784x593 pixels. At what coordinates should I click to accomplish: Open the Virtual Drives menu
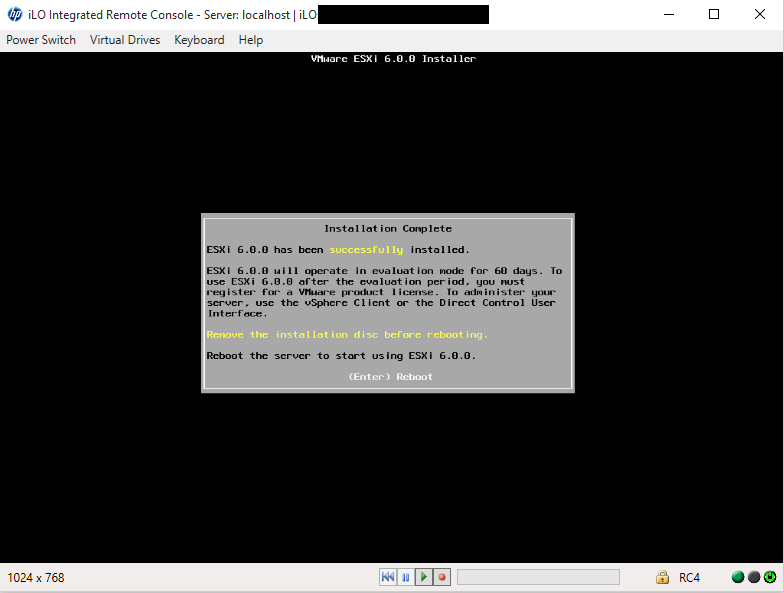coord(125,40)
